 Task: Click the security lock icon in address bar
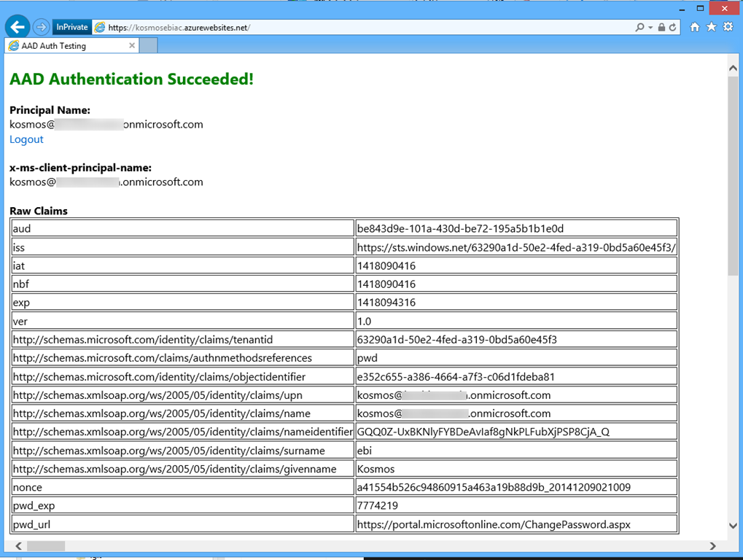click(x=661, y=27)
